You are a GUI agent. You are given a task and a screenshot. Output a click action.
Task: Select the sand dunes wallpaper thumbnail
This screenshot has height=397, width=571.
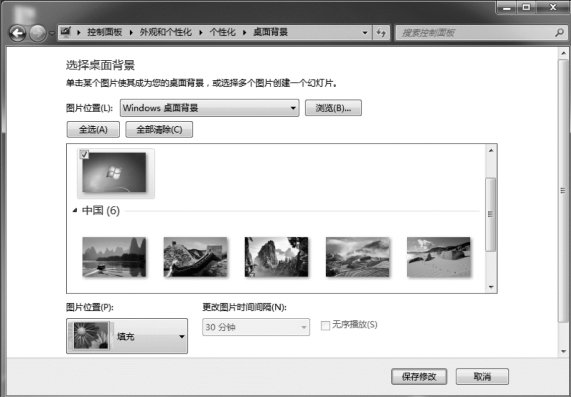(x=439, y=257)
